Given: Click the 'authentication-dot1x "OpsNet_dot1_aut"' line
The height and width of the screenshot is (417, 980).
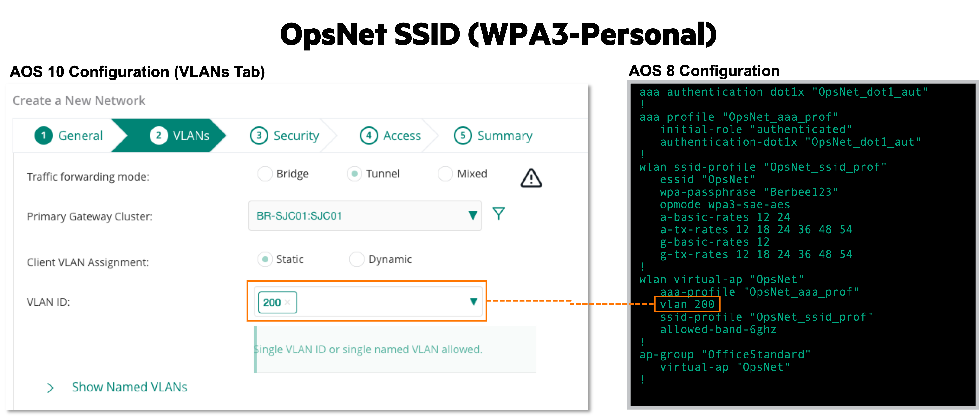Looking at the screenshot, I should pos(790,142).
